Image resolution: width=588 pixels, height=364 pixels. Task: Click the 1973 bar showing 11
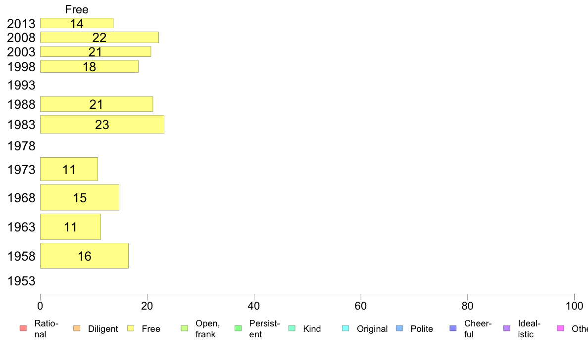pos(69,170)
